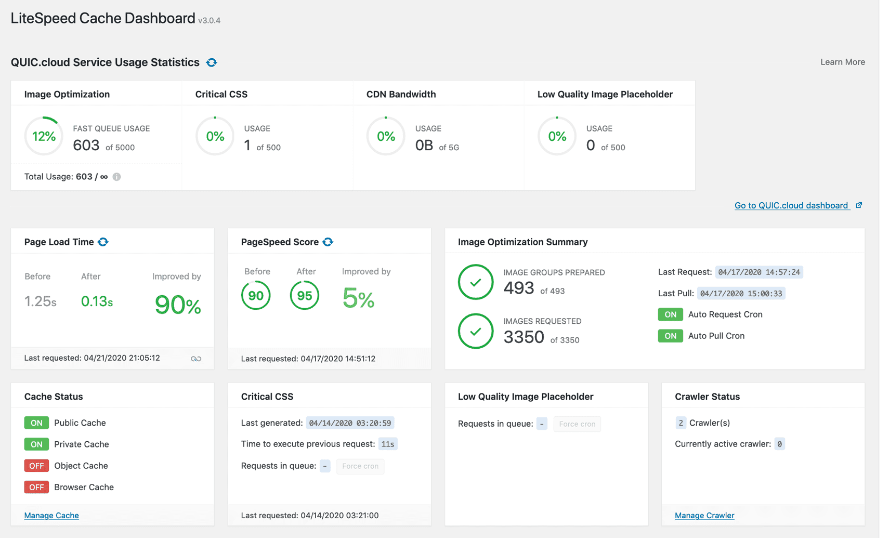
Task: Open the Learn More link
Action: tap(842, 62)
